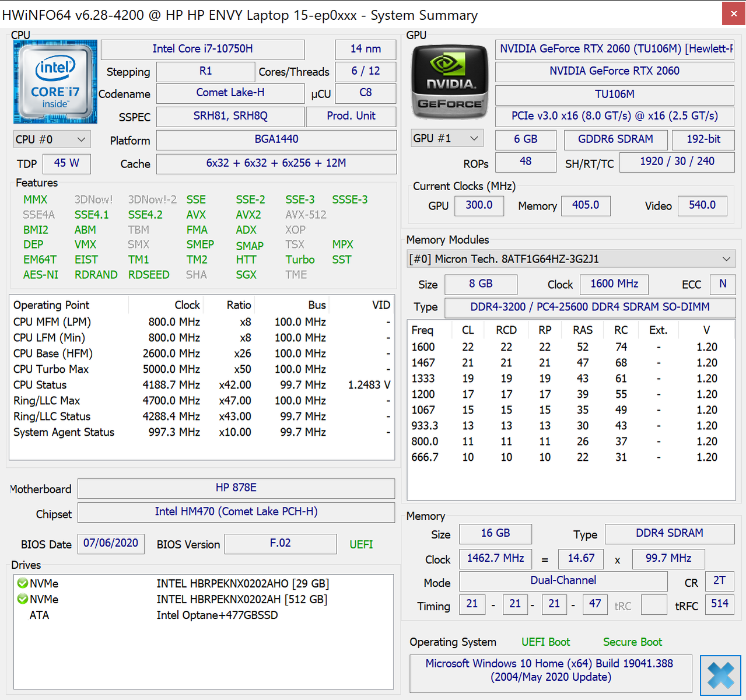
Task: Click the Ratio column header
Action: point(230,305)
